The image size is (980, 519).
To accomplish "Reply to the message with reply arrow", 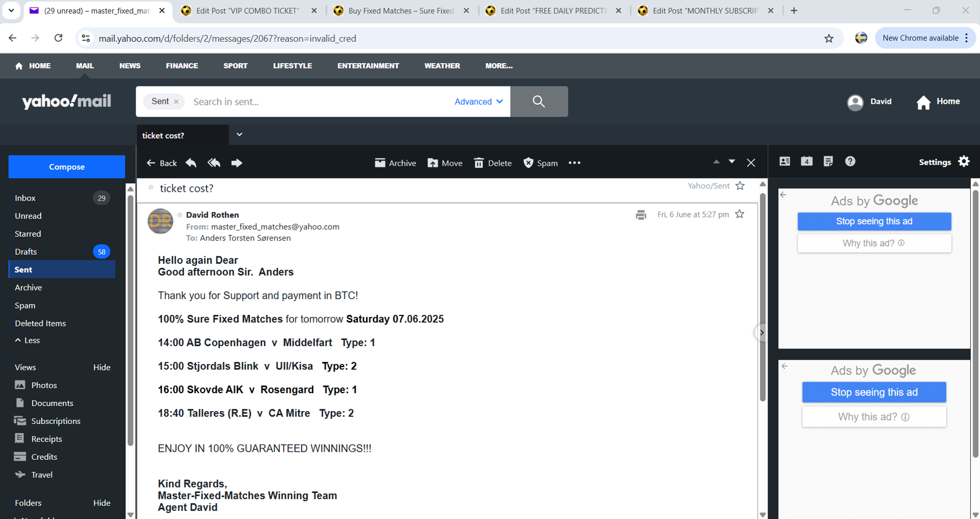I will click(191, 163).
